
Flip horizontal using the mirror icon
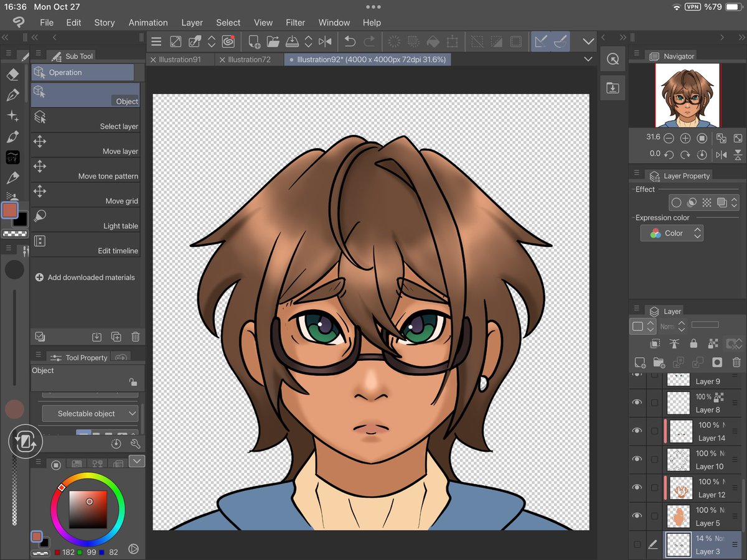pyautogui.click(x=325, y=42)
